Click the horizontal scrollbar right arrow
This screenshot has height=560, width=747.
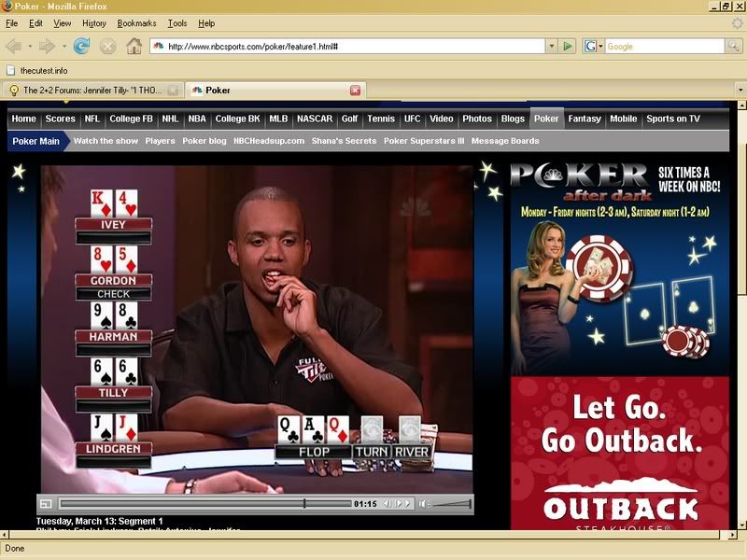(x=733, y=535)
